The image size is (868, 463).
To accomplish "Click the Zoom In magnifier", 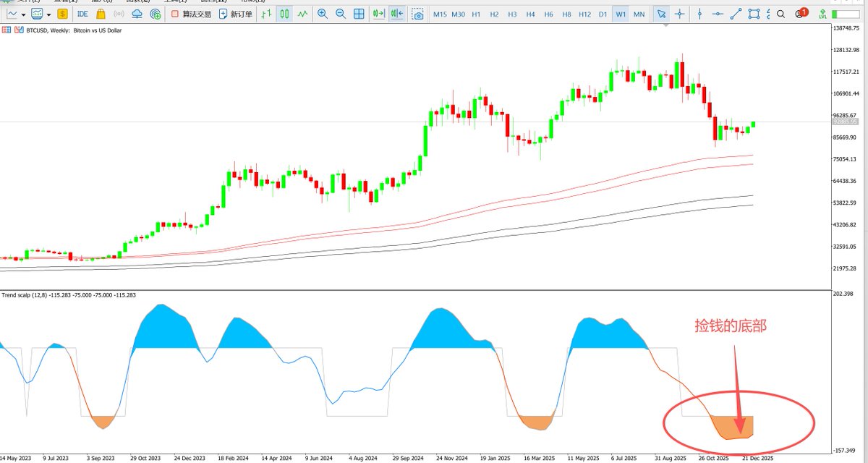I will [x=322, y=14].
